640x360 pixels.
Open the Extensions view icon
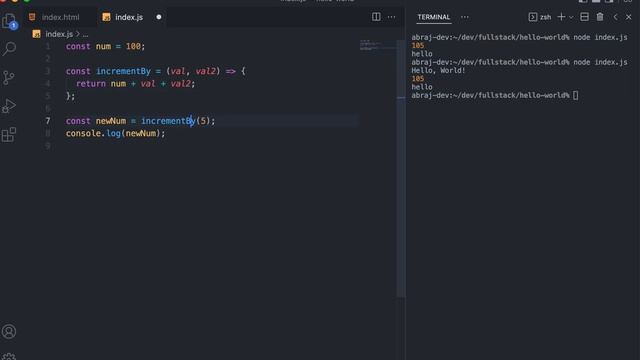click(9, 135)
